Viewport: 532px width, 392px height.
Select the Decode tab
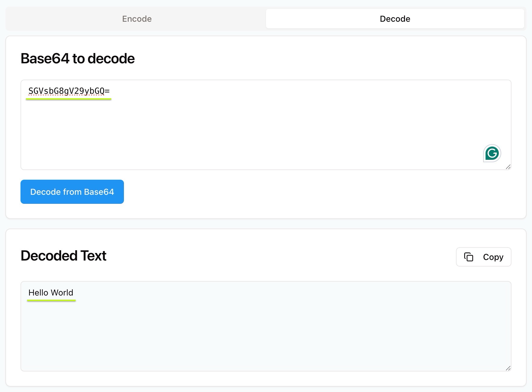394,19
